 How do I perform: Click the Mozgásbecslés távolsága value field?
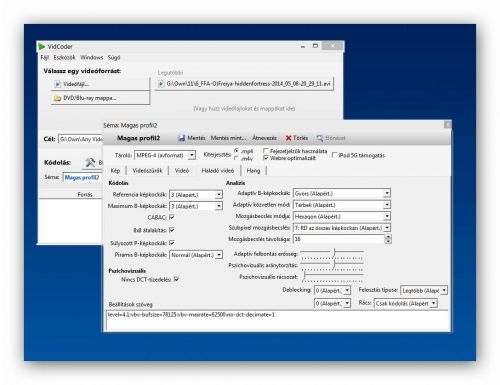[x=339, y=239]
